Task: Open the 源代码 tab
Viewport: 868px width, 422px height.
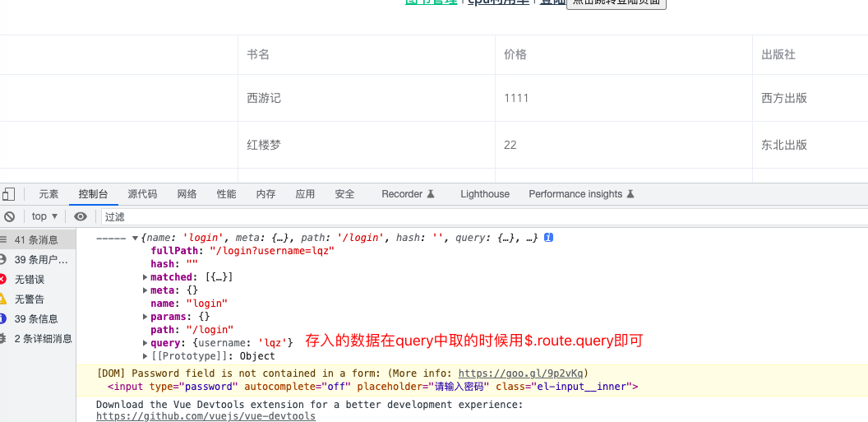Action: point(142,194)
